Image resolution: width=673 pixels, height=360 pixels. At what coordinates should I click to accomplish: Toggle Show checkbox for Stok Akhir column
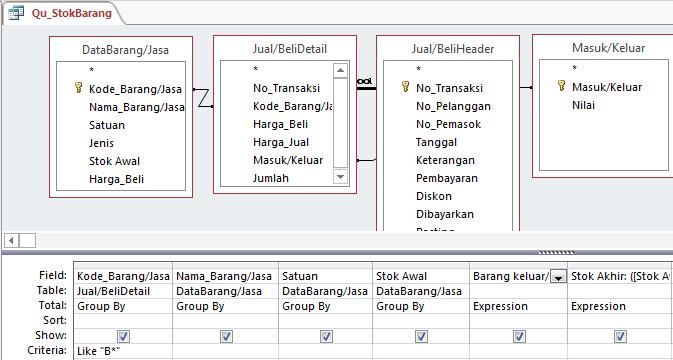click(620, 336)
